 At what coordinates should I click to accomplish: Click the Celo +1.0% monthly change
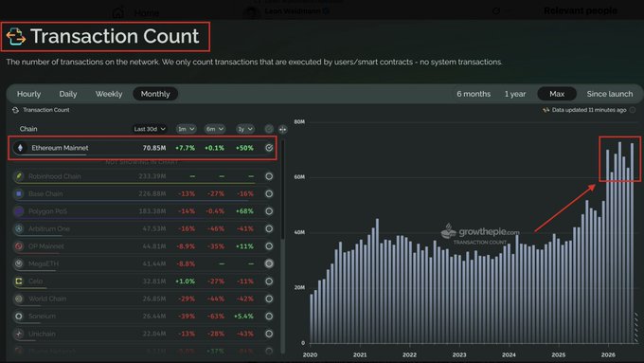(186, 281)
